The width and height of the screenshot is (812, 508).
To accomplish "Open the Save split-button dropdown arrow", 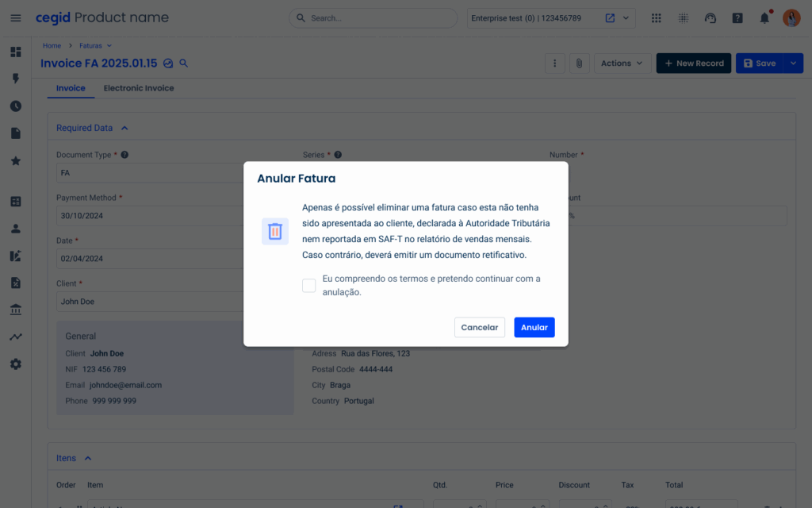I will coord(794,63).
